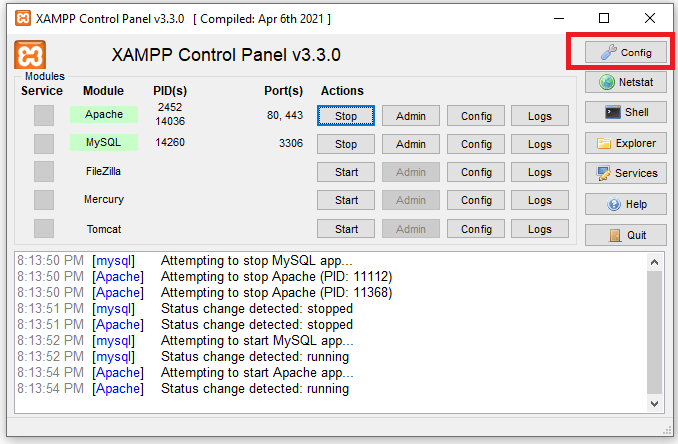678x444 pixels.
Task: Click the window resize grip corner
Action: pyautogui.click(x=667, y=431)
